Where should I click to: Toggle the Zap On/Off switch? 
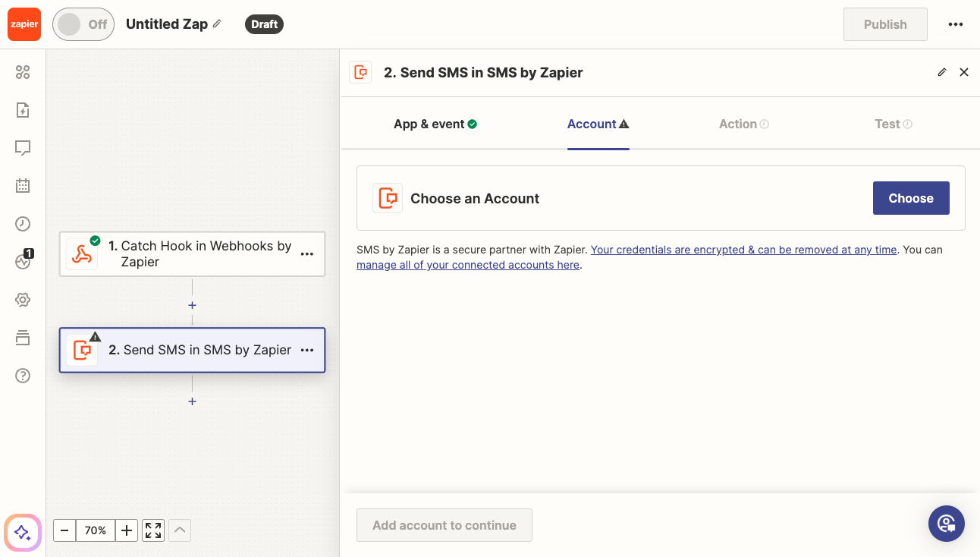83,24
